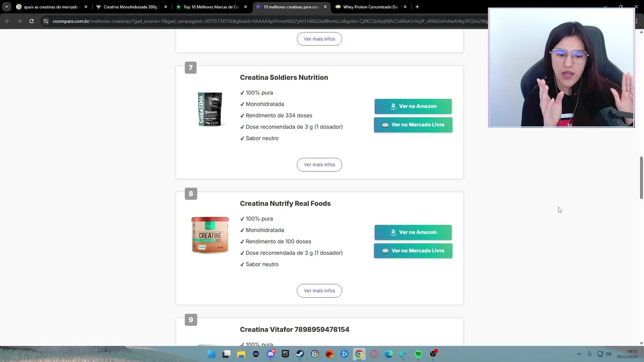Go forward in browser history
The image size is (644, 362).
(19, 21)
